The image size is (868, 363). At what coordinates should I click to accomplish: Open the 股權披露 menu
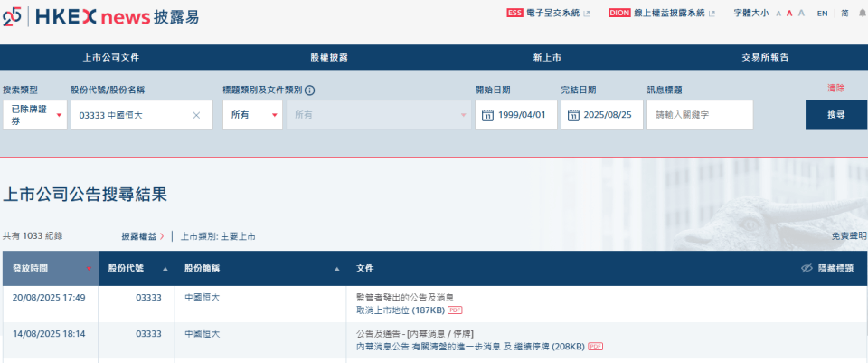(329, 57)
